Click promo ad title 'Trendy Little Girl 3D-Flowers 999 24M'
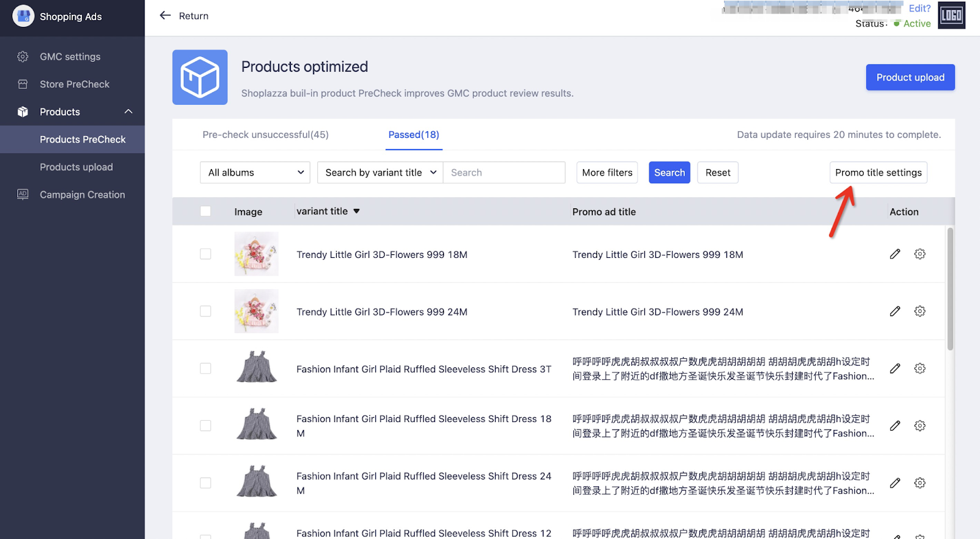980x539 pixels. coord(658,312)
